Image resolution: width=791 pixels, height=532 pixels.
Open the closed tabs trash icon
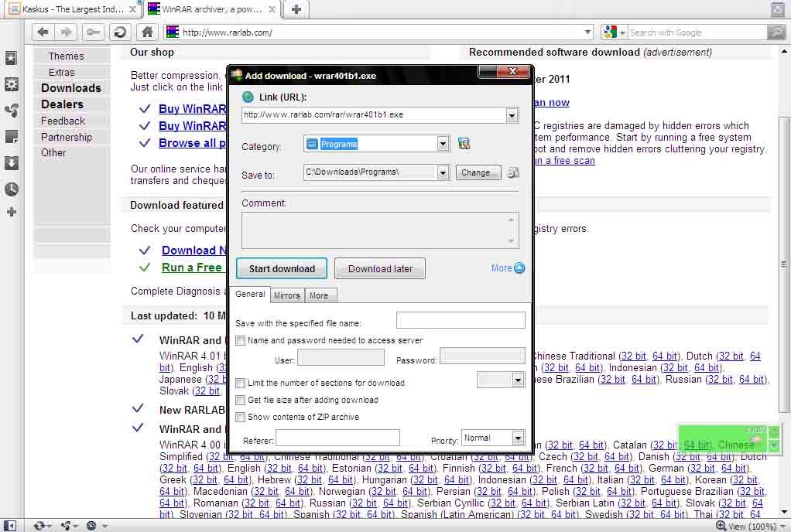[x=777, y=9]
